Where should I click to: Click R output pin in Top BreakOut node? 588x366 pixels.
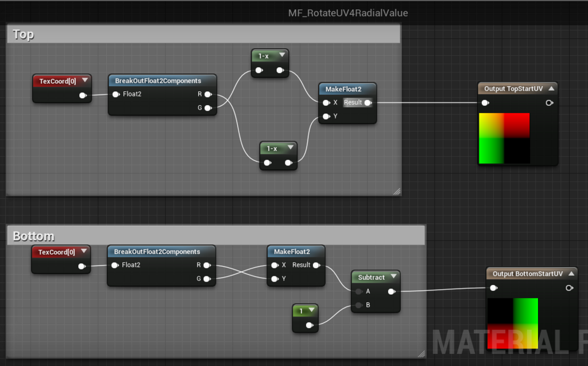coord(208,94)
